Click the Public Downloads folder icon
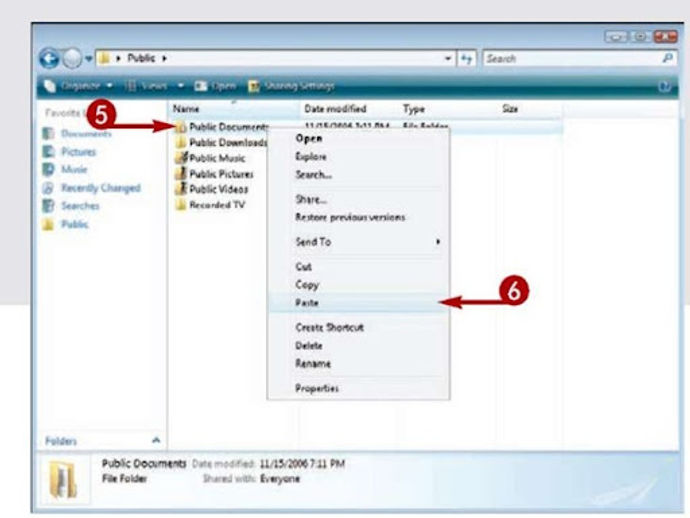The width and height of the screenshot is (690, 518). pos(181,143)
